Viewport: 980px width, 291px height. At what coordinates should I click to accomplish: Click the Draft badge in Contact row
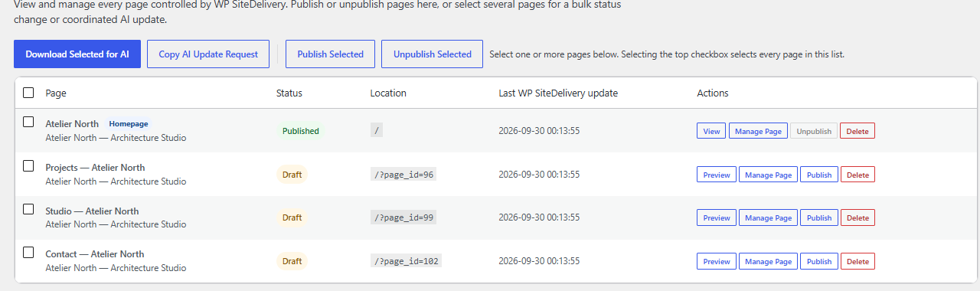[292, 261]
